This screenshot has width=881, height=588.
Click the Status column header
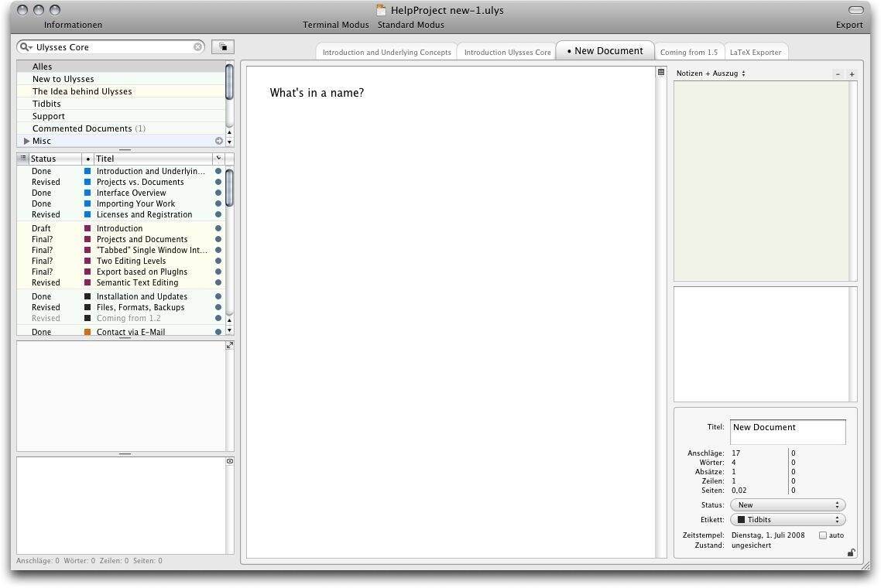[x=54, y=159]
